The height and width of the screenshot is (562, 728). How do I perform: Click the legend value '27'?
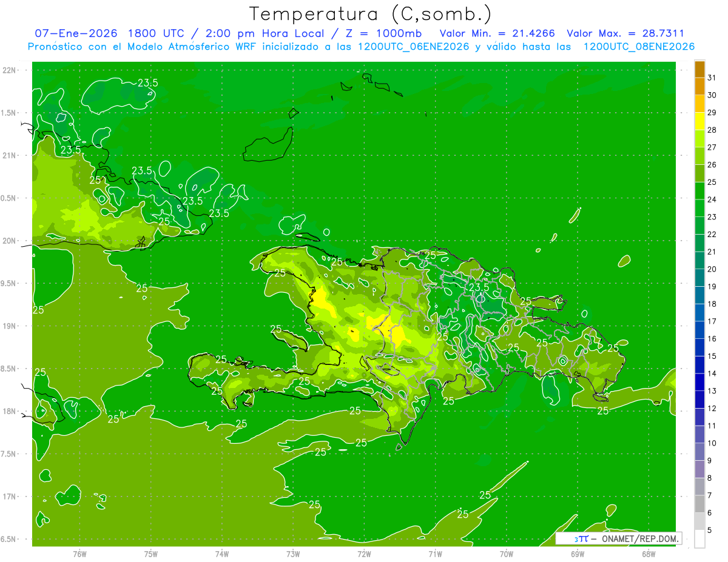[712, 147]
